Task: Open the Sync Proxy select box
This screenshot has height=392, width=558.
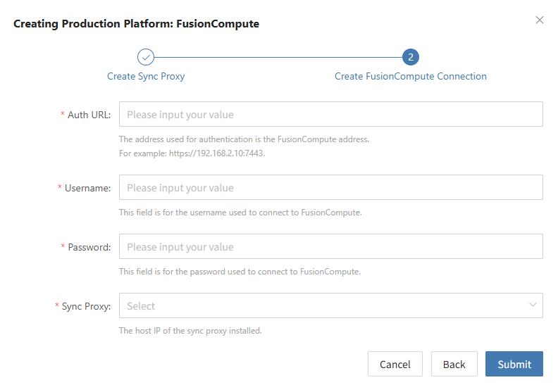Action: (x=331, y=305)
